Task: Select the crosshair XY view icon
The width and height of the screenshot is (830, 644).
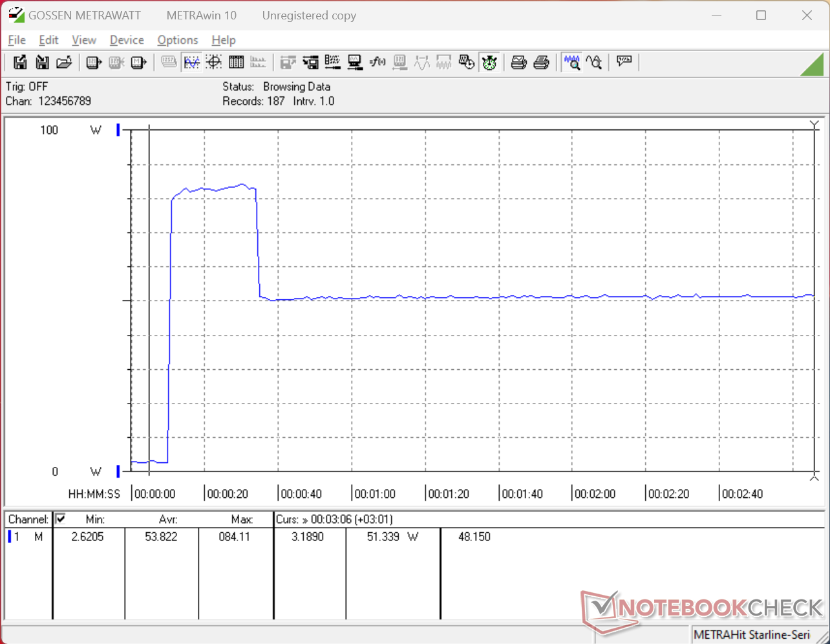Action: (214, 62)
